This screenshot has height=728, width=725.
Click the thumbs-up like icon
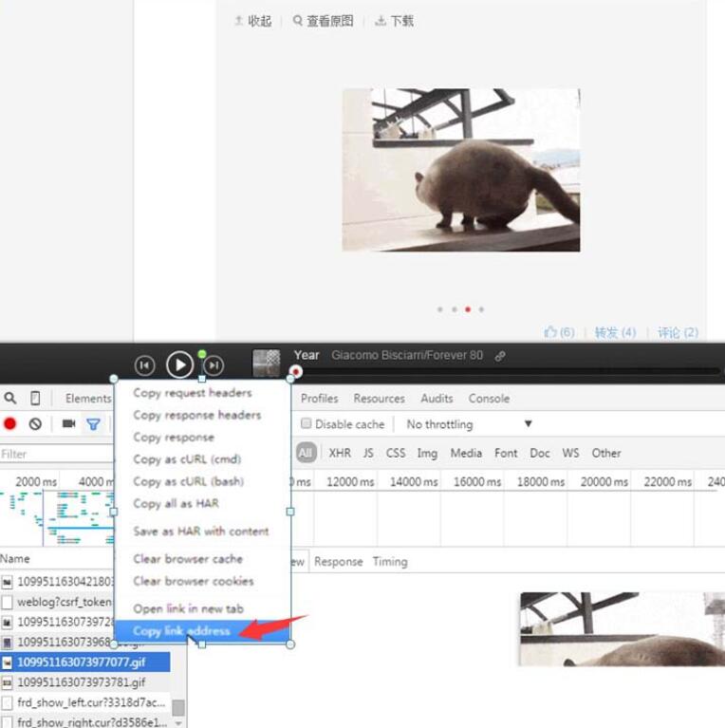[x=550, y=332]
